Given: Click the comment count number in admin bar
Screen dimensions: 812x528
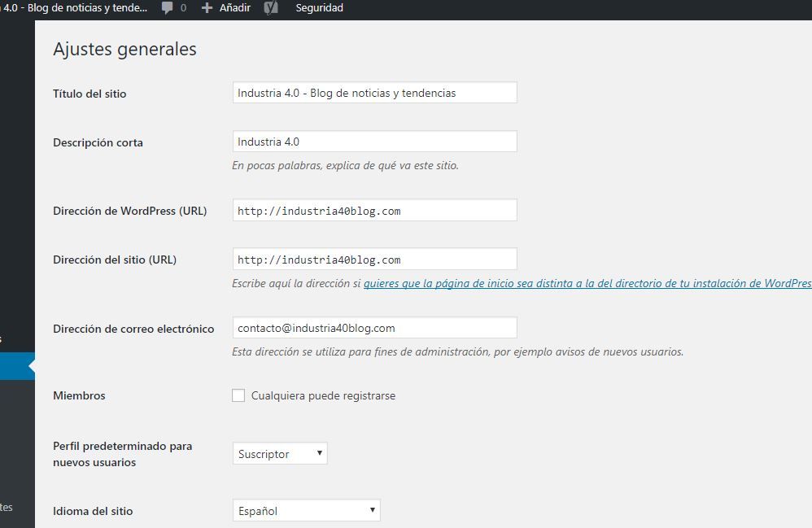Looking at the screenshot, I should pos(183,8).
